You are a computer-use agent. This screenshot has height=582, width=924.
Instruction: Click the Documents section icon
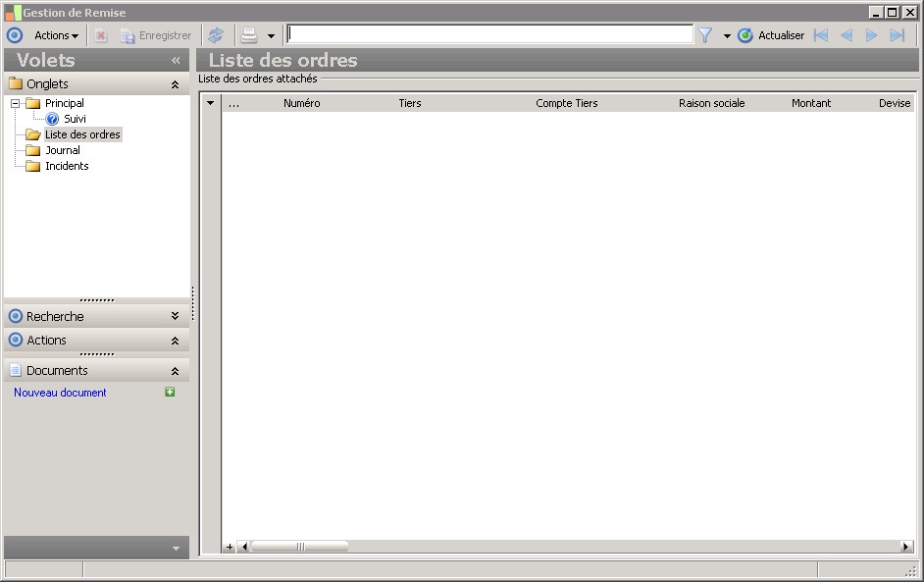tap(16, 370)
